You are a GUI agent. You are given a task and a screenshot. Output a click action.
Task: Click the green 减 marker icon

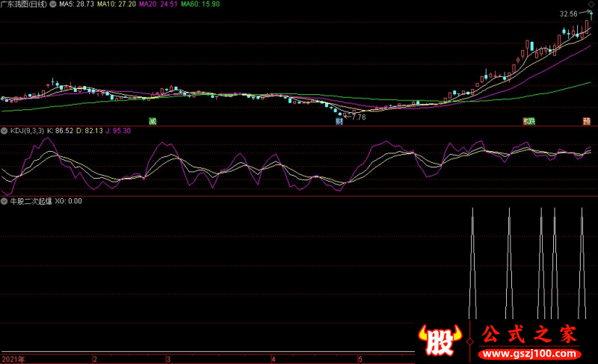(x=152, y=121)
